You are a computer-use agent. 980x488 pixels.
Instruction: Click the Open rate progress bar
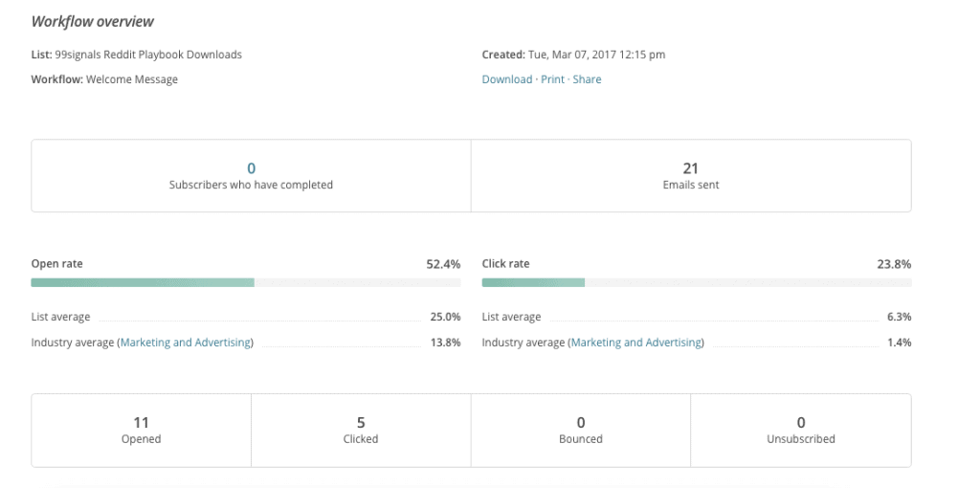click(x=246, y=282)
